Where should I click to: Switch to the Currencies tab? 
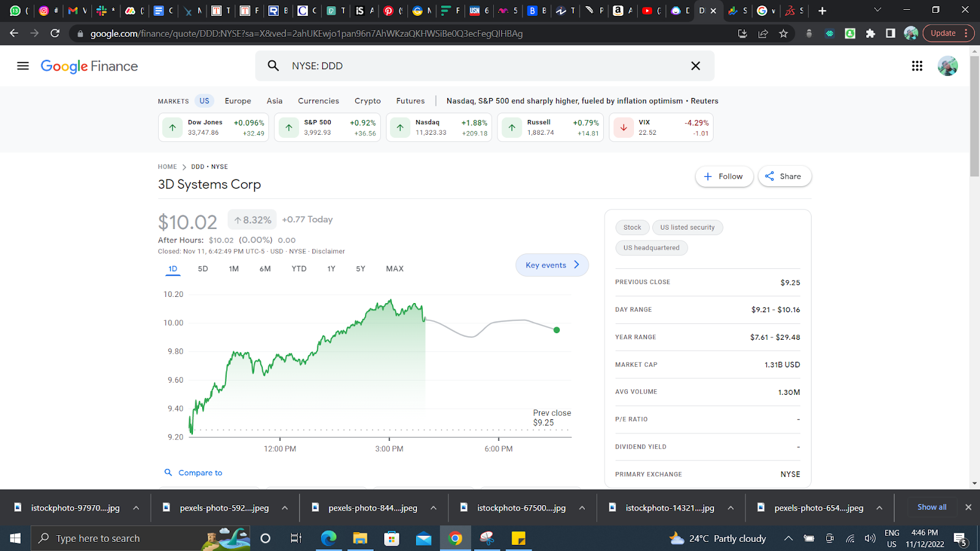pyautogui.click(x=318, y=101)
